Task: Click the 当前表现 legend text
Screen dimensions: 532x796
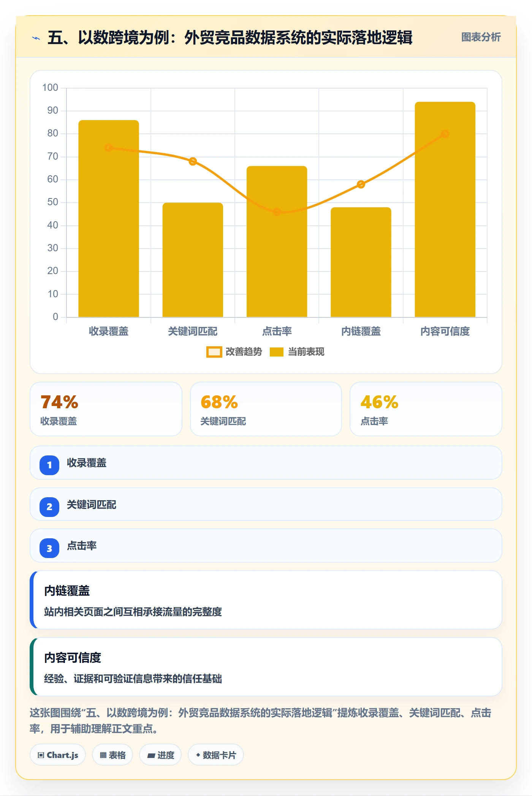Action: (x=306, y=352)
